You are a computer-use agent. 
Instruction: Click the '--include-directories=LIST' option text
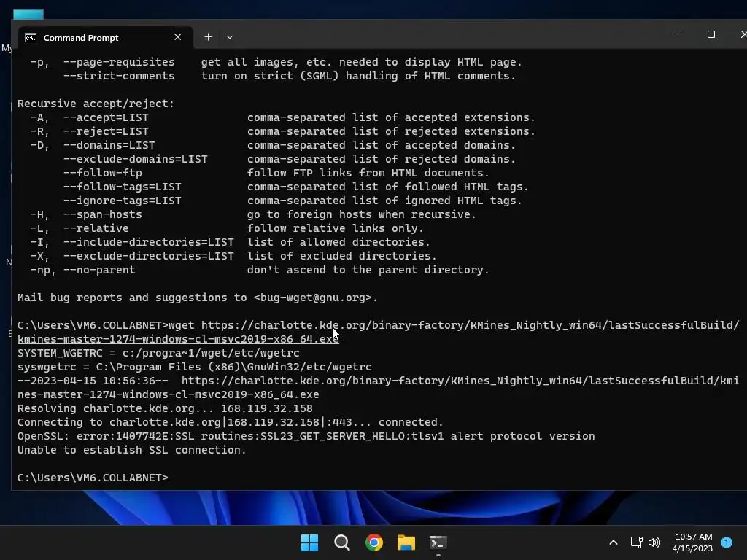(x=149, y=242)
